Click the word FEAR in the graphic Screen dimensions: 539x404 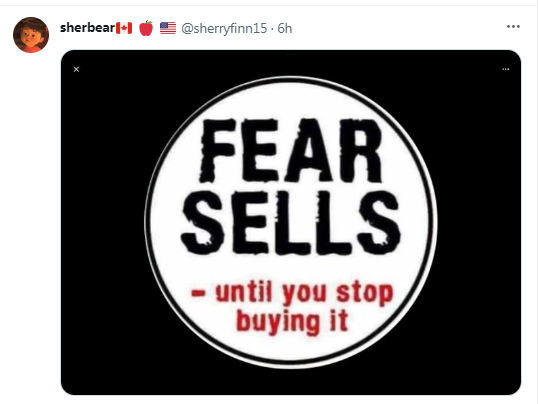(291, 151)
